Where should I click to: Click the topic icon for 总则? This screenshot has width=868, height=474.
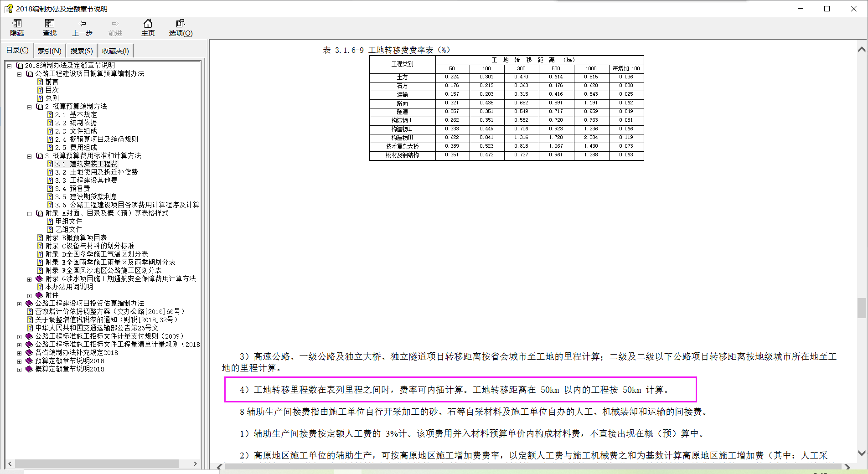pyautogui.click(x=40, y=98)
